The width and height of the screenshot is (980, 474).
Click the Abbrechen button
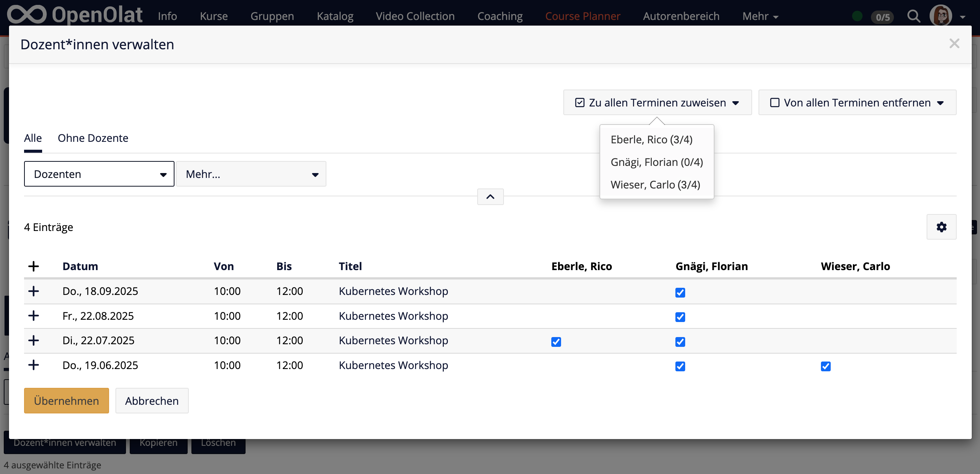pyautogui.click(x=152, y=401)
